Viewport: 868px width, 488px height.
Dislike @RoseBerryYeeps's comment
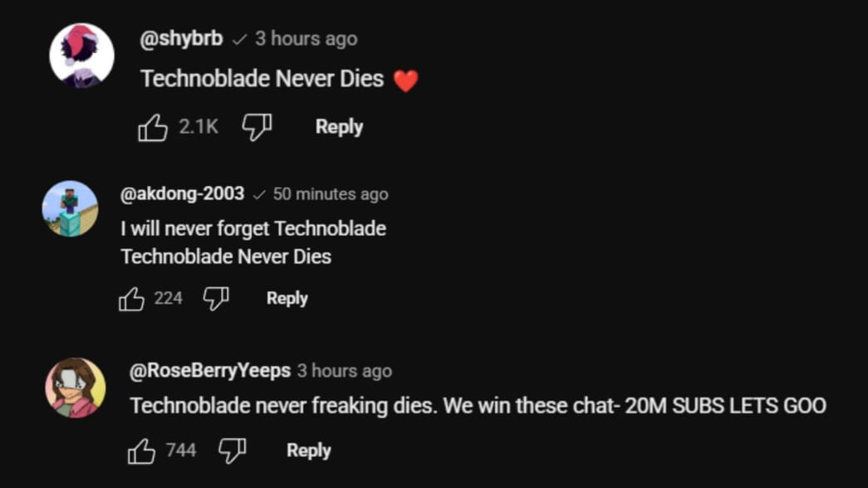click(234, 449)
